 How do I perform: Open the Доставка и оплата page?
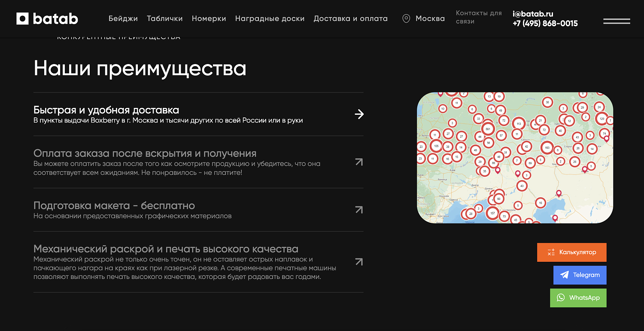pos(350,18)
